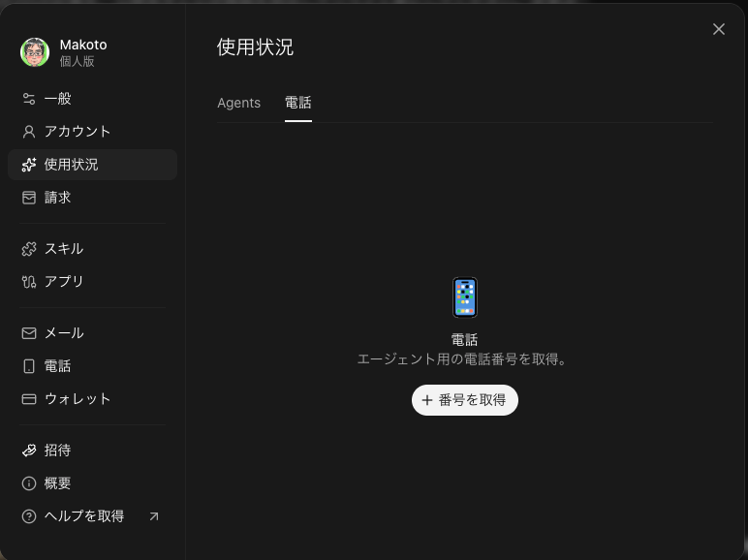Click the billing icon beside 請求
This screenshot has height=560, width=748.
click(29, 198)
